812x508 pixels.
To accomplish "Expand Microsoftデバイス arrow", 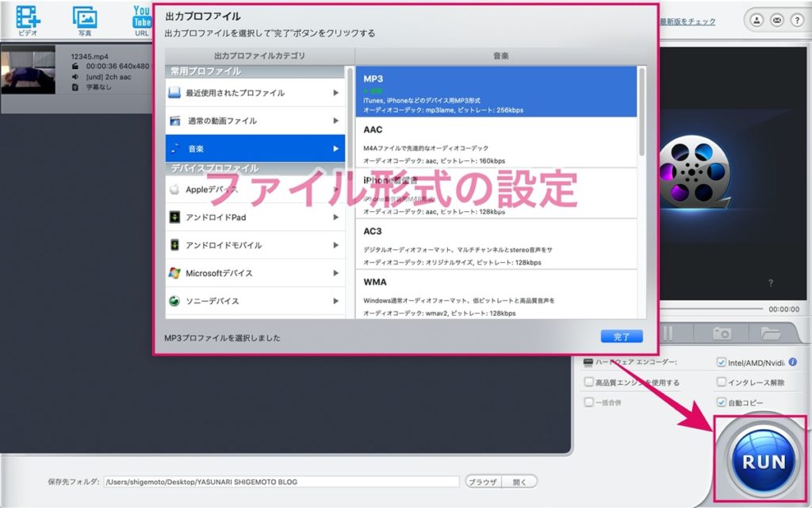I will 335,273.
